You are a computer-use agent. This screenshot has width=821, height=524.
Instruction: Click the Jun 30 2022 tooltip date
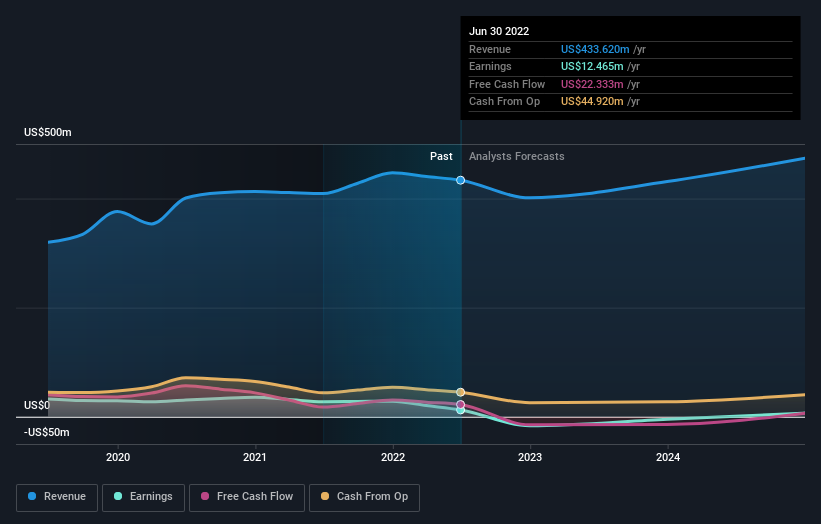pos(499,31)
